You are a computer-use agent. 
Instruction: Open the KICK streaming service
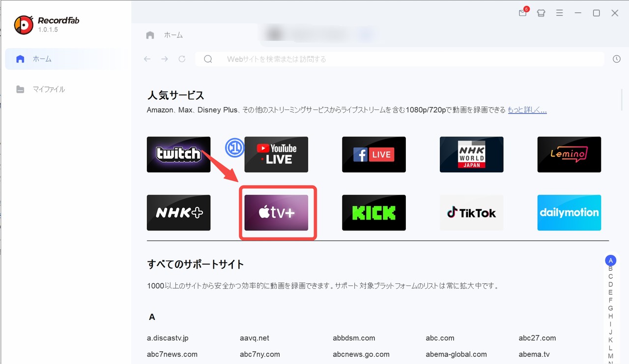click(x=373, y=213)
